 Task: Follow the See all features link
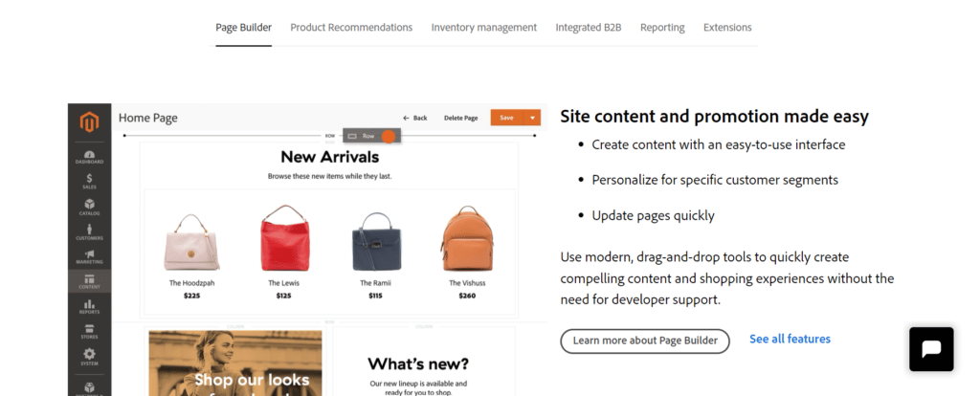[x=790, y=340]
